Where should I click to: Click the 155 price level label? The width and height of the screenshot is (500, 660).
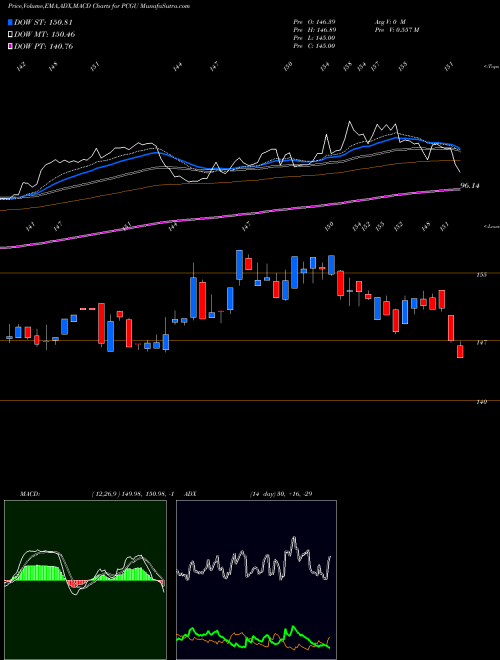[x=481, y=275]
